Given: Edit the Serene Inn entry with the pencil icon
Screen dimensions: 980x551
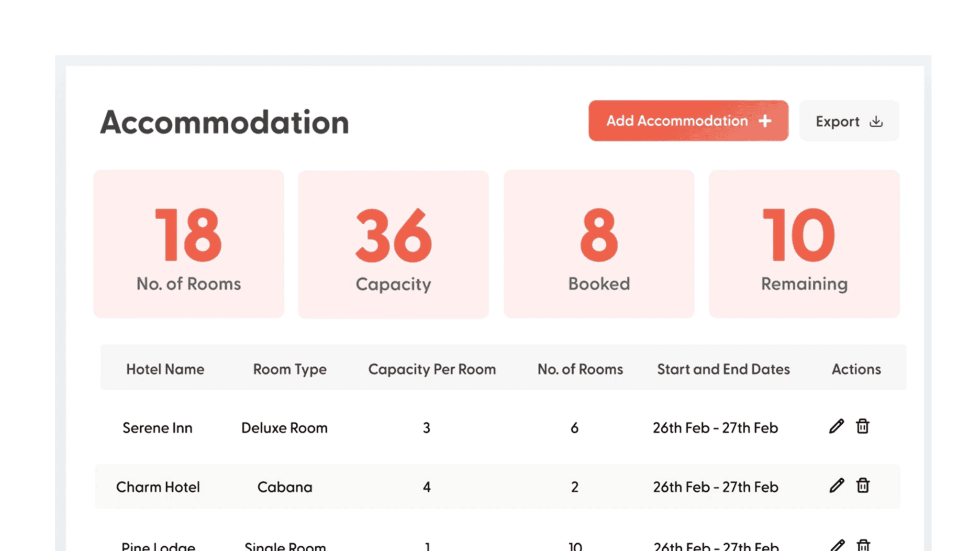Looking at the screenshot, I should (835, 427).
